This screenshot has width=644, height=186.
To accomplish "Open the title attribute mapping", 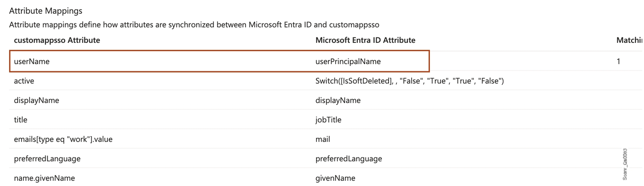I will click(x=20, y=120).
